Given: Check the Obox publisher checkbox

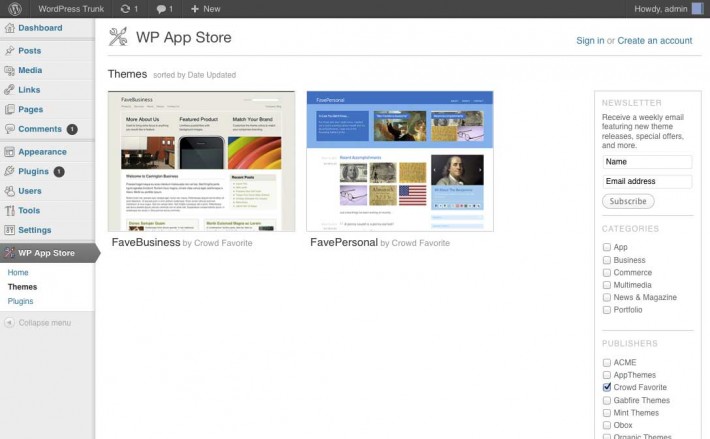Looking at the screenshot, I should (x=607, y=425).
